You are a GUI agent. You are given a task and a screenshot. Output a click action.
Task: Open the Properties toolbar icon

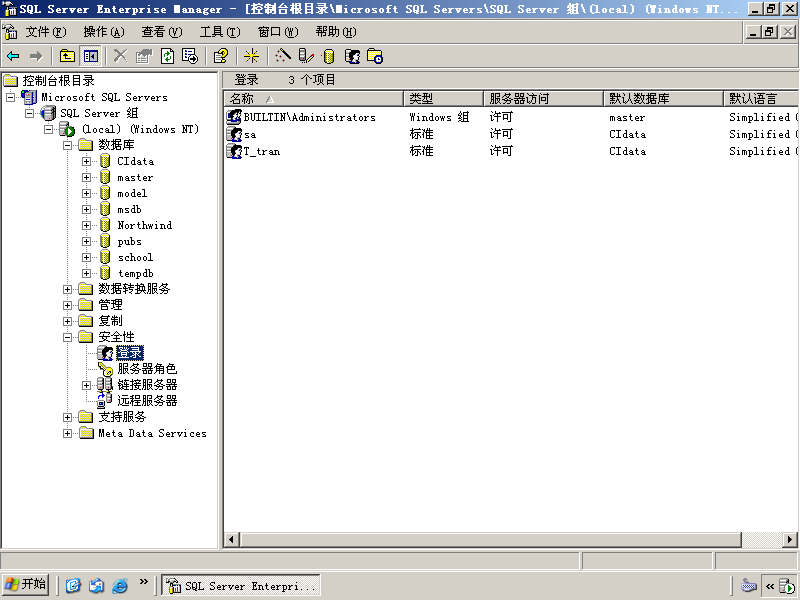[144, 56]
